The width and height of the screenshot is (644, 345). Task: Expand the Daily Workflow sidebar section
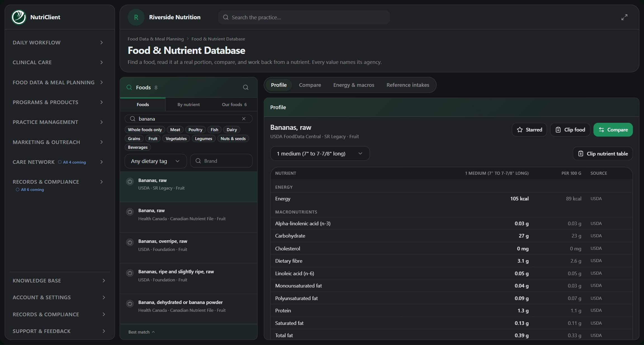[x=58, y=42]
